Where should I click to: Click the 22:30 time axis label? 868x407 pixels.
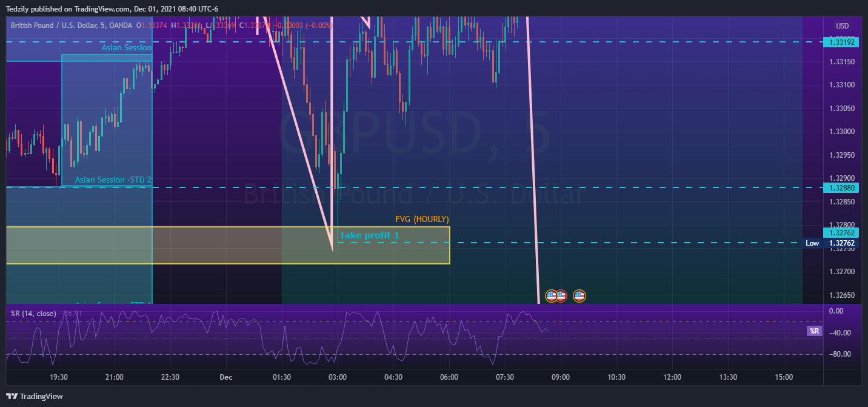[170, 377]
